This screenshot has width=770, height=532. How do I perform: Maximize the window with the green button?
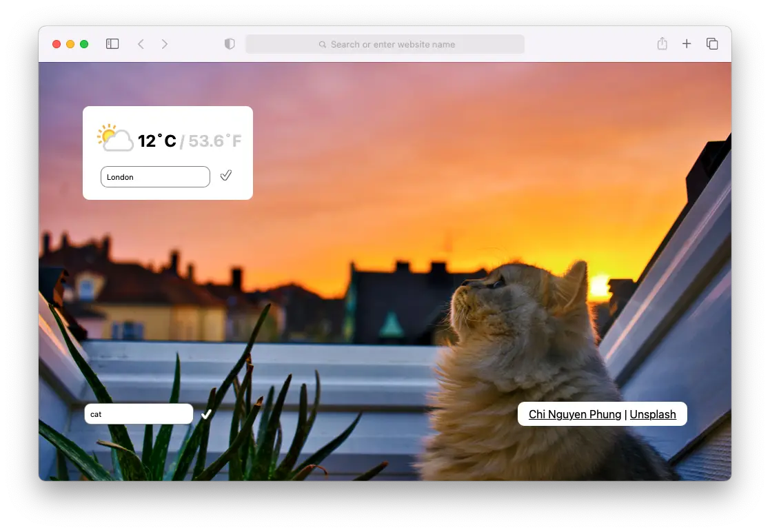click(x=84, y=44)
